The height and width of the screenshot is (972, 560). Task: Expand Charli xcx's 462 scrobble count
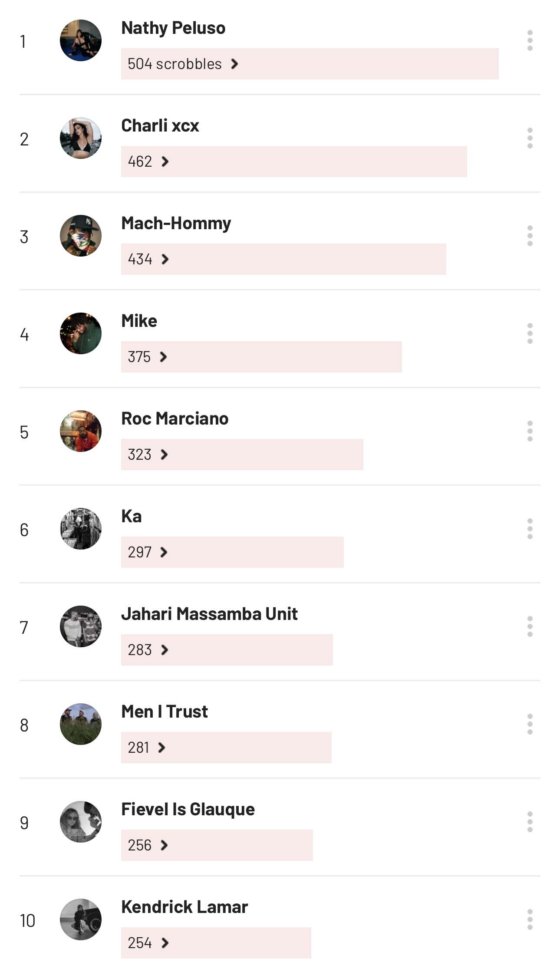(165, 161)
